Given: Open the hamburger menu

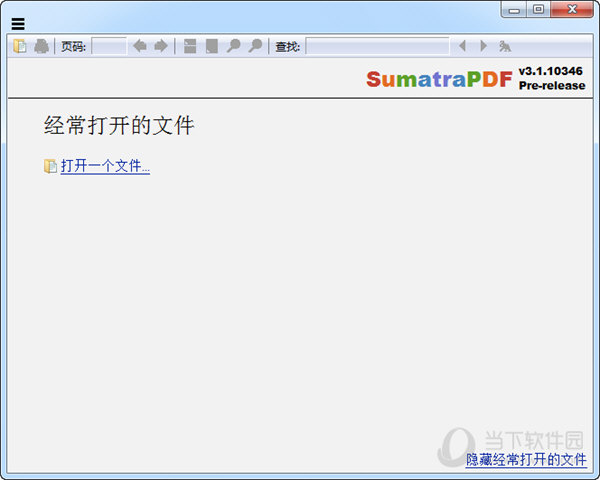Looking at the screenshot, I should pyautogui.click(x=18, y=24).
